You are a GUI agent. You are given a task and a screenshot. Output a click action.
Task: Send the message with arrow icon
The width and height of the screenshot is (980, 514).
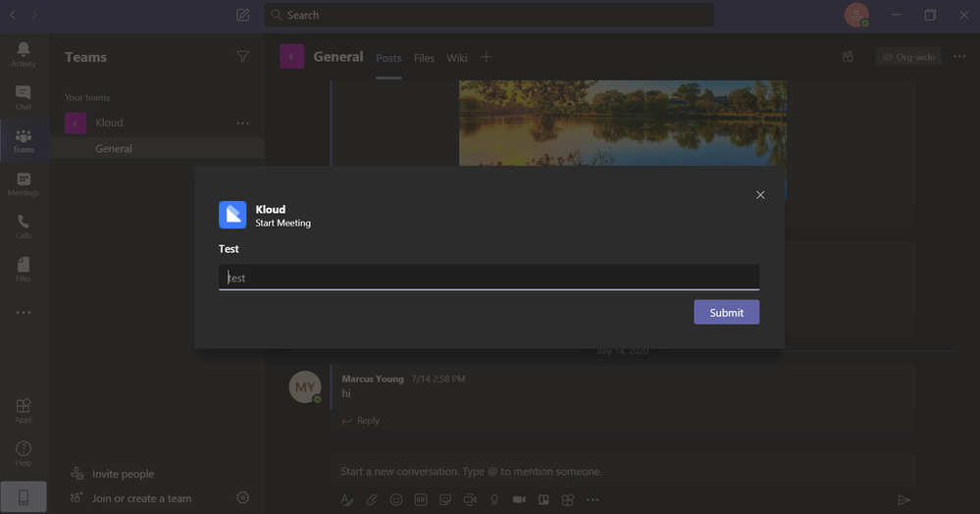[x=903, y=499]
